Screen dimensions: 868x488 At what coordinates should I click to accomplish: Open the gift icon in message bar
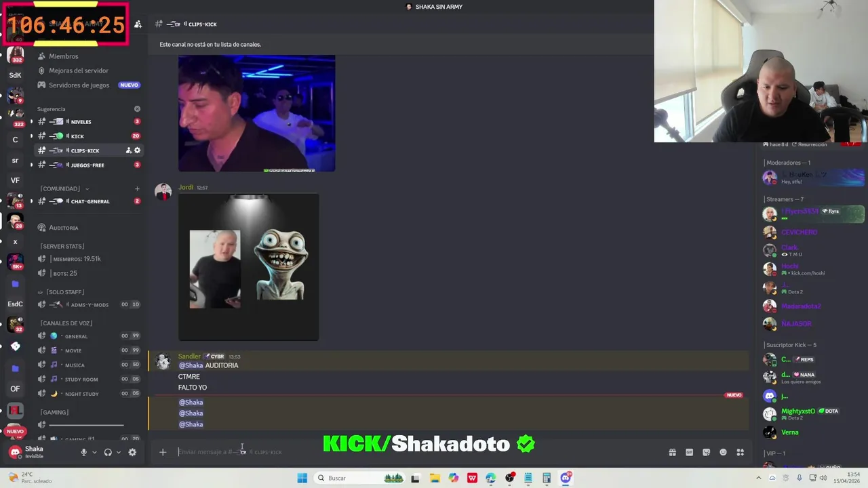(672, 452)
